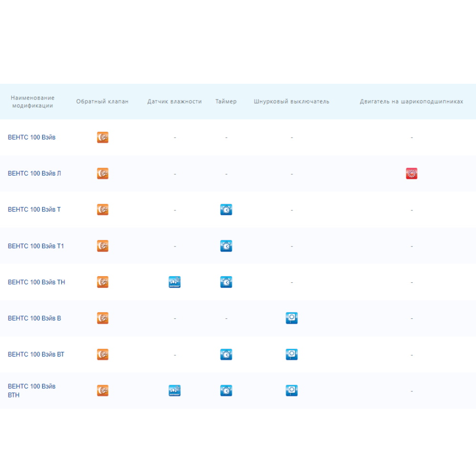Click backdraft valve icon in Вэйв ТН row
Screen dimensions: 476x476
(x=103, y=282)
